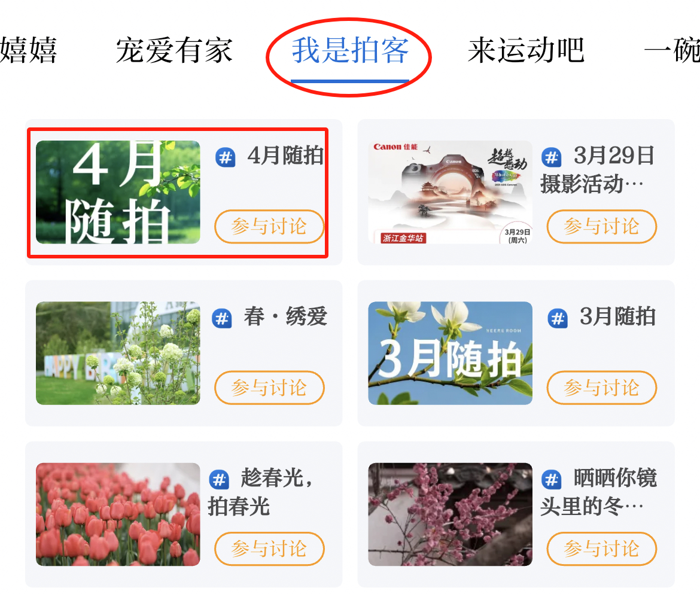Click hashtag icon beside 3月随拍 title
Image resolution: width=700 pixels, height=594 pixels.
tap(558, 319)
